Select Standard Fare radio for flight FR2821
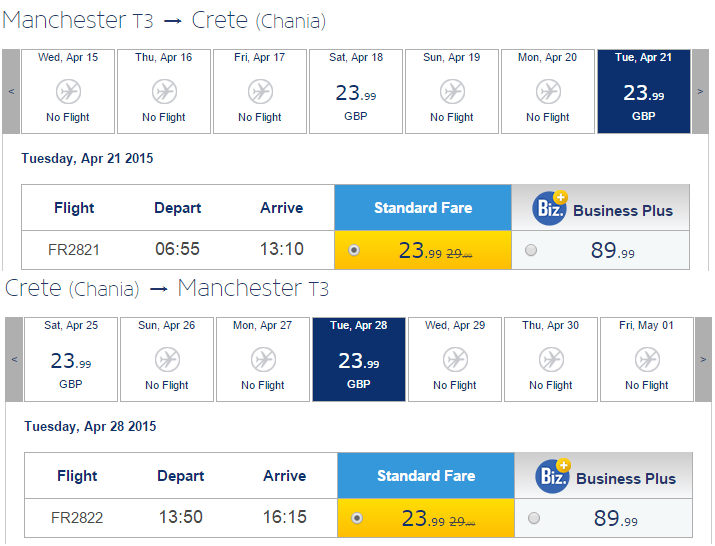This screenshot has height=546, width=715. [354, 250]
